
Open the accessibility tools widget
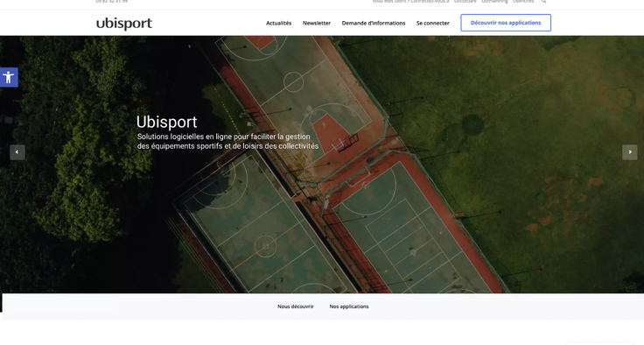click(x=9, y=77)
